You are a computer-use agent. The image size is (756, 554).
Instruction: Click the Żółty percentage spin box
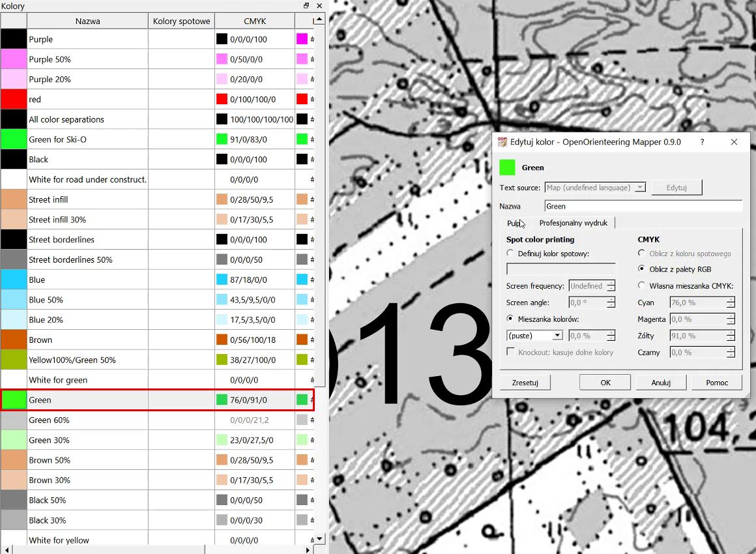point(702,336)
